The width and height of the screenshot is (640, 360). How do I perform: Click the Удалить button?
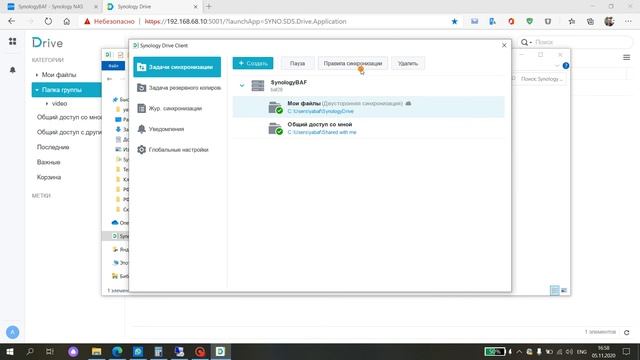click(x=408, y=63)
